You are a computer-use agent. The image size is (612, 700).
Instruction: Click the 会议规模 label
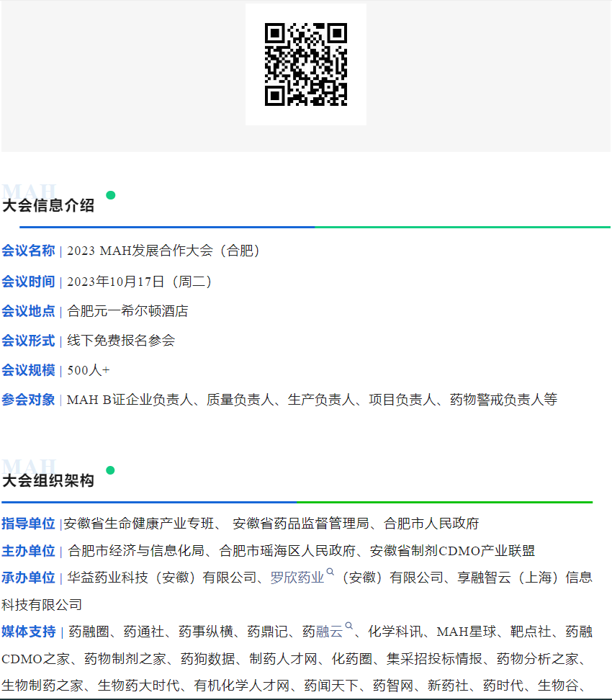[28, 370]
